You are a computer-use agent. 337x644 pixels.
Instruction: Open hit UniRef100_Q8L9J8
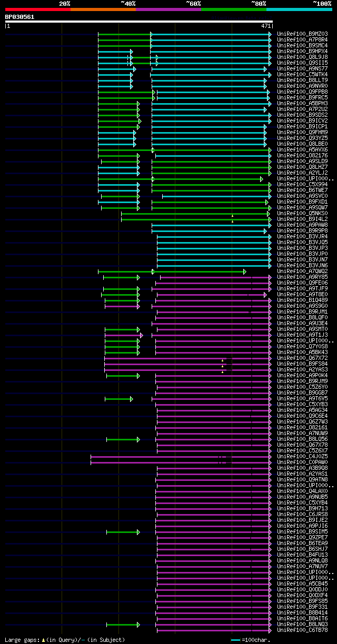302,57
